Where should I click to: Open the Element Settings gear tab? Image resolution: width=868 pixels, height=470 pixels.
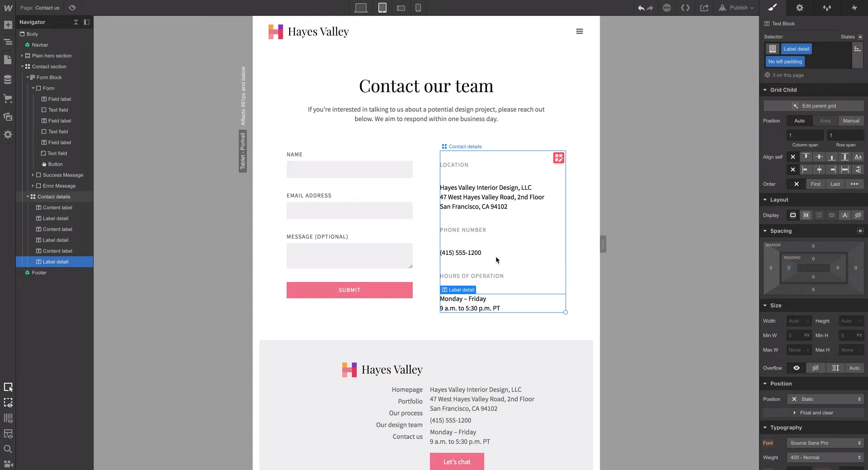click(x=799, y=8)
